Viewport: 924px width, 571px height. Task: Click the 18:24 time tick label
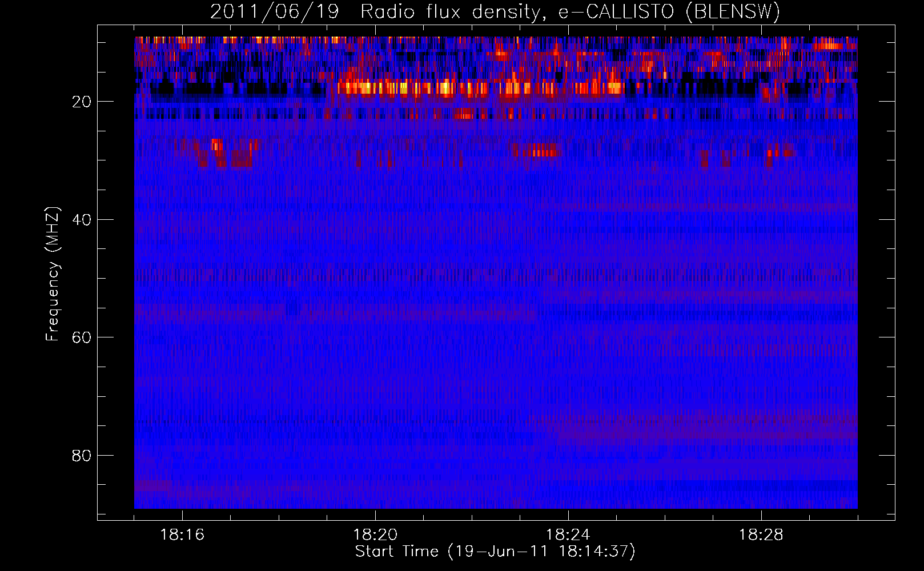click(568, 535)
